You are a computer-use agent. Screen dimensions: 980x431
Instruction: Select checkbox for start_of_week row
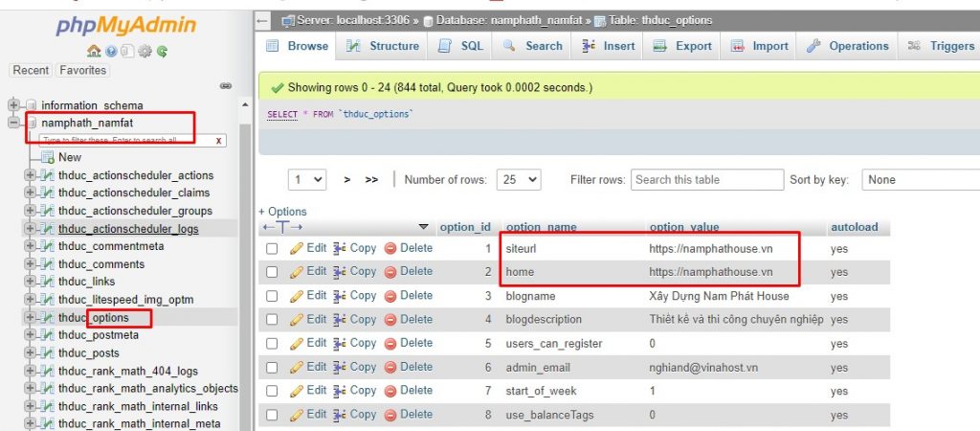coord(272,391)
